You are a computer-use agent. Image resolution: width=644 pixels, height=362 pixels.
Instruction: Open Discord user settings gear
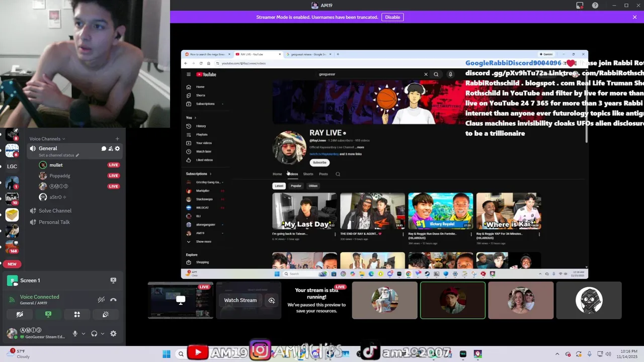tap(113, 333)
